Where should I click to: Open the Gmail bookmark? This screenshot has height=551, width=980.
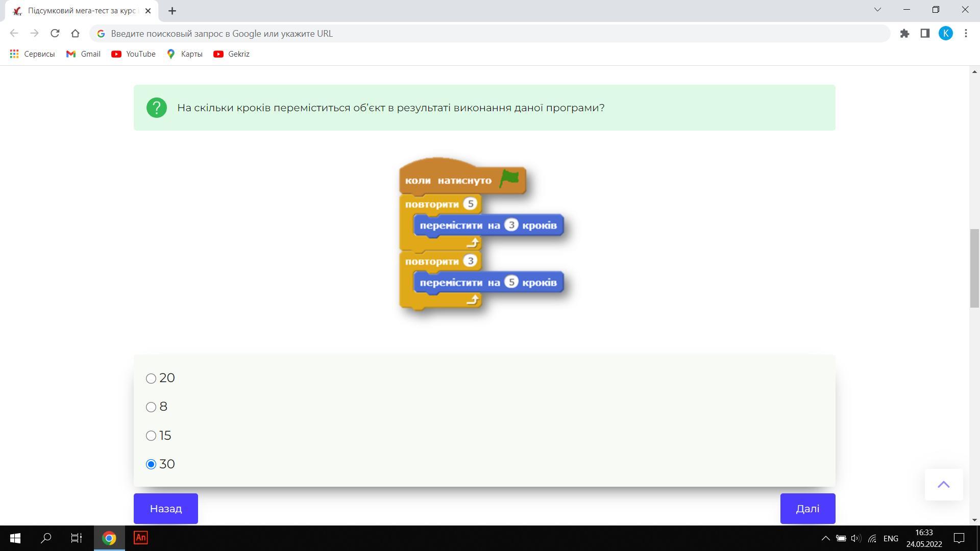[x=83, y=54]
